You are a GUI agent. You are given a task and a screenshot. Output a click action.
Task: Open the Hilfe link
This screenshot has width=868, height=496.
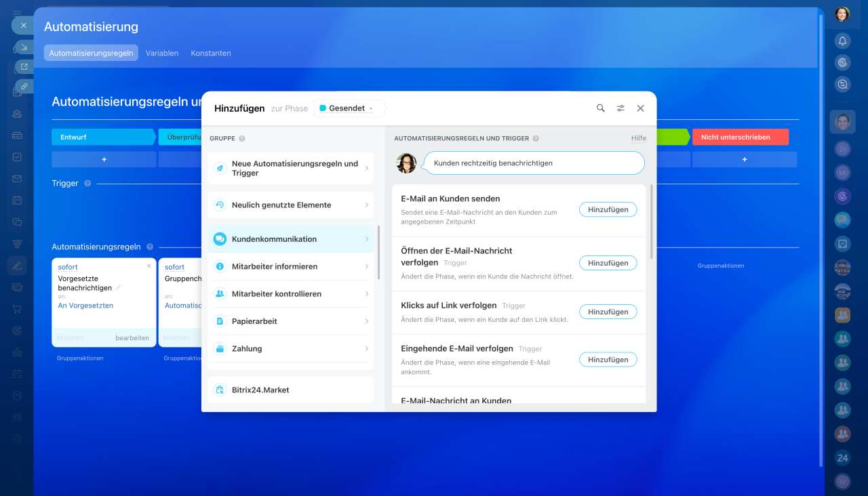pyautogui.click(x=638, y=138)
